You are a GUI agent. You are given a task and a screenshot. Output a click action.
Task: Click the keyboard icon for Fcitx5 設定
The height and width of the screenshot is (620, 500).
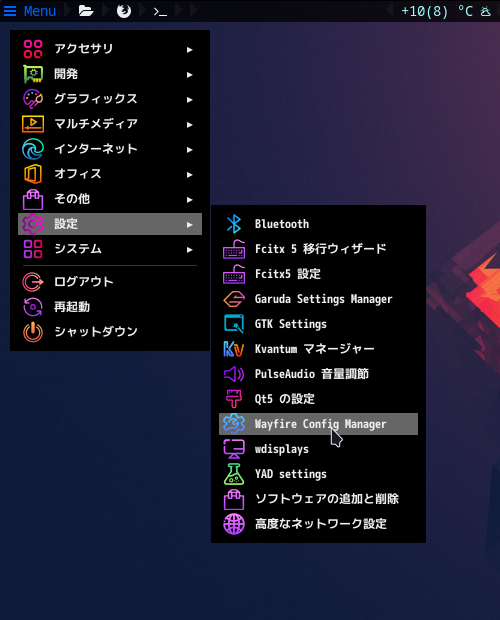234,274
